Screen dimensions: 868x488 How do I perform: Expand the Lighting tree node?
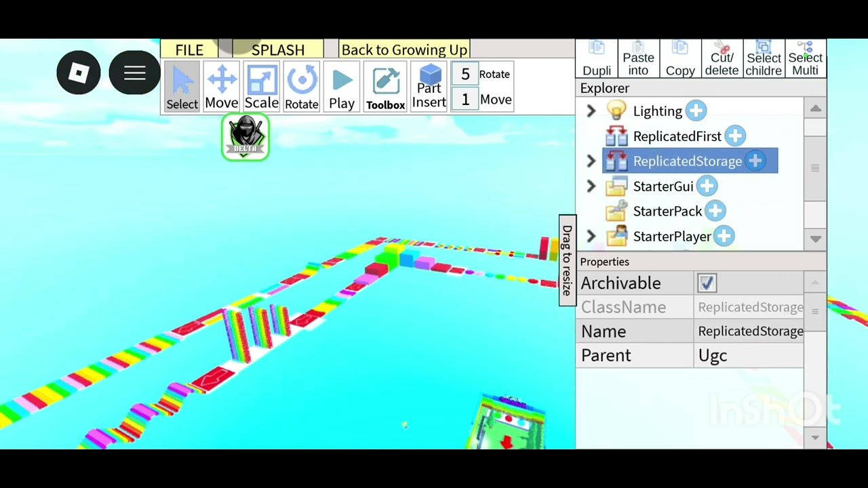pos(591,111)
